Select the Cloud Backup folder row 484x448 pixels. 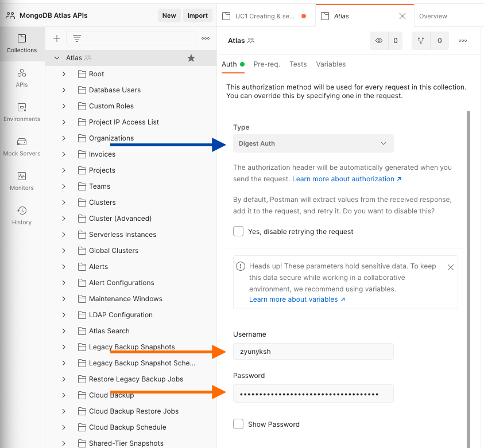131,395
